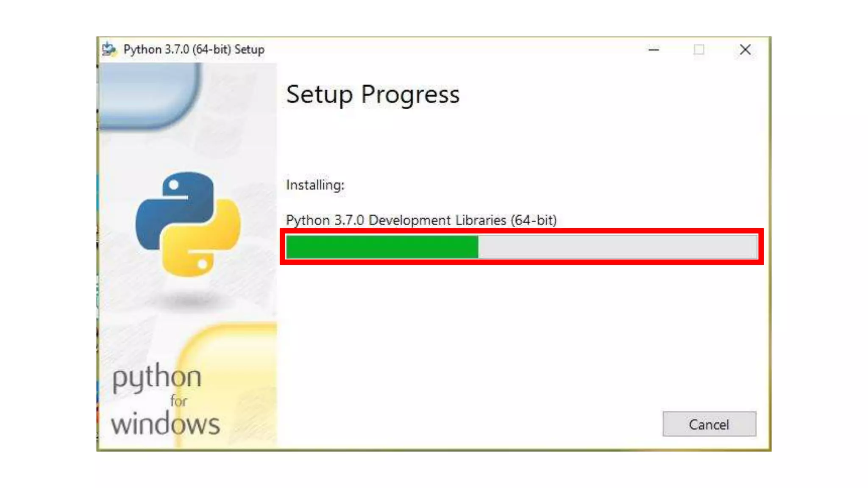Click the blue snake of Python logo
The height and width of the screenshot is (488, 868).
pos(174,206)
